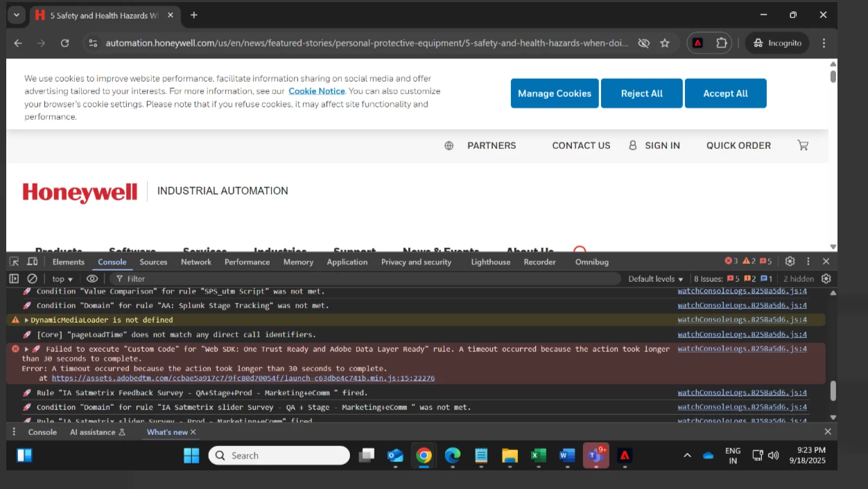Image resolution: width=868 pixels, height=489 pixels.
Task: Toggle the console sidebar panel icon
Action: point(14,278)
